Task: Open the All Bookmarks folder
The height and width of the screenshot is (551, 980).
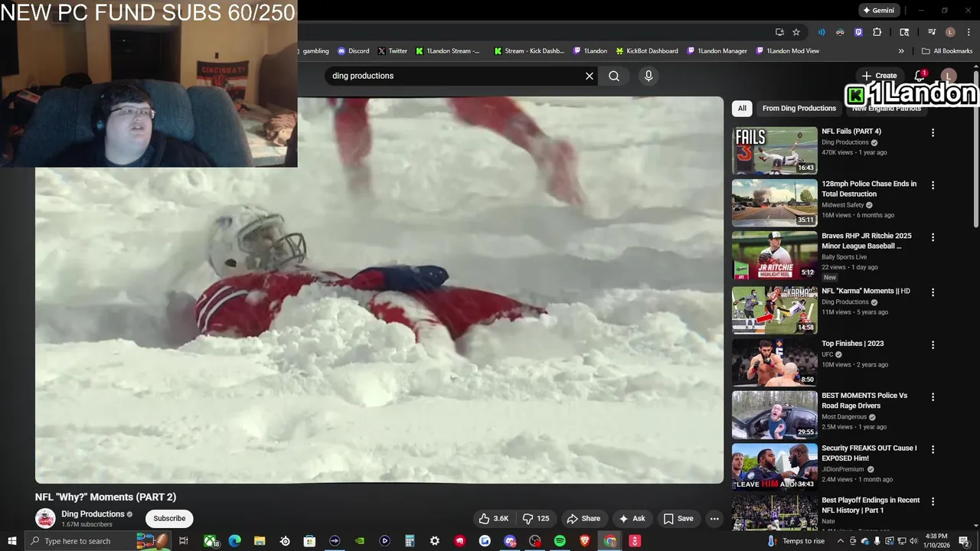Action: [x=947, y=51]
